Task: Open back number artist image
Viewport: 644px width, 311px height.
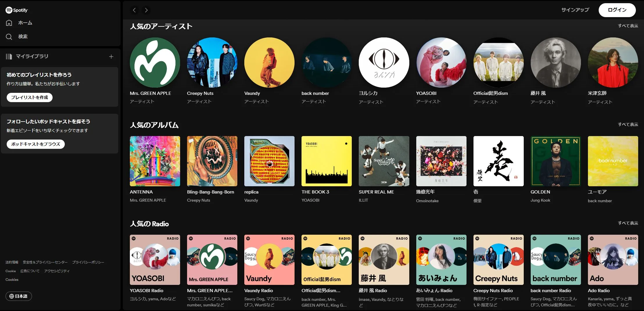Action: tap(327, 62)
